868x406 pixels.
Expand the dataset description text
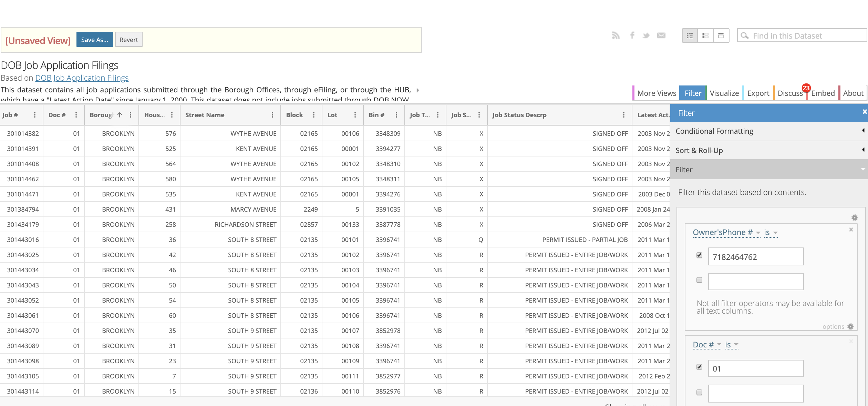click(418, 90)
